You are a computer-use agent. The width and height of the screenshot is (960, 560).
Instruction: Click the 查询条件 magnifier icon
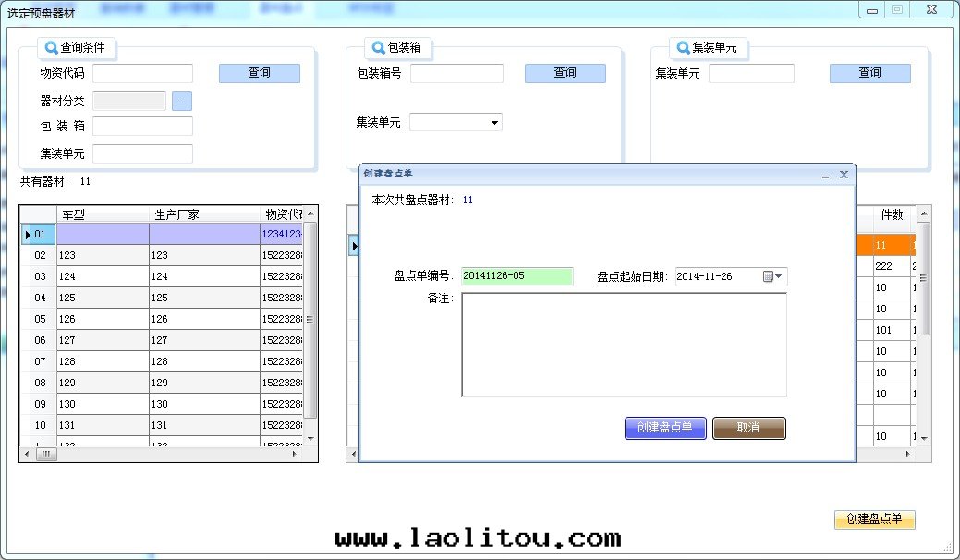52,48
